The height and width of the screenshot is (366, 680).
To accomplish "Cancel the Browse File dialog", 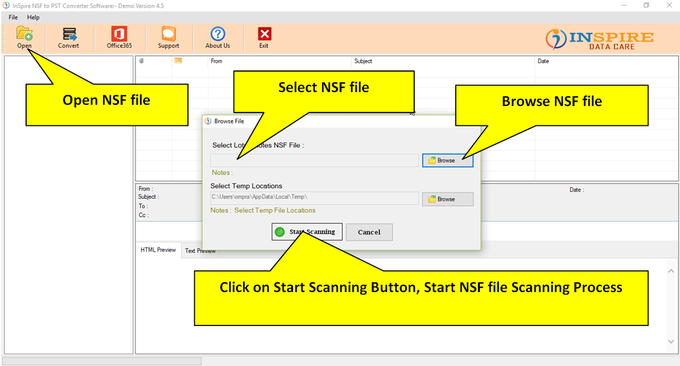I will click(x=369, y=232).
